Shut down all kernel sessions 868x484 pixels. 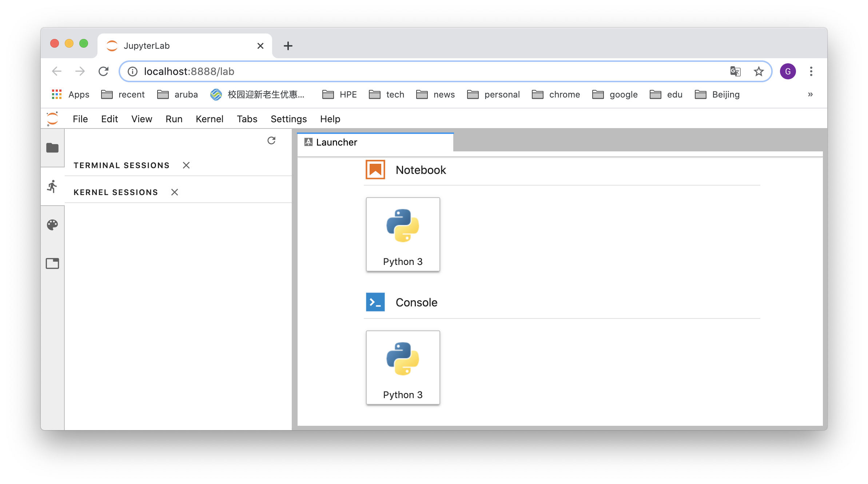[x=175, y=192]
